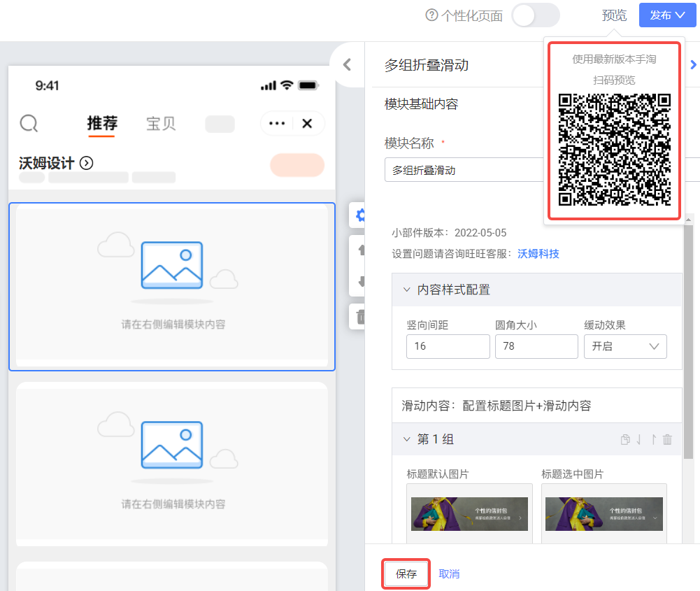
Task: Click the 多组折叠滑动 panel title
Action: click(x=427, y=65)
